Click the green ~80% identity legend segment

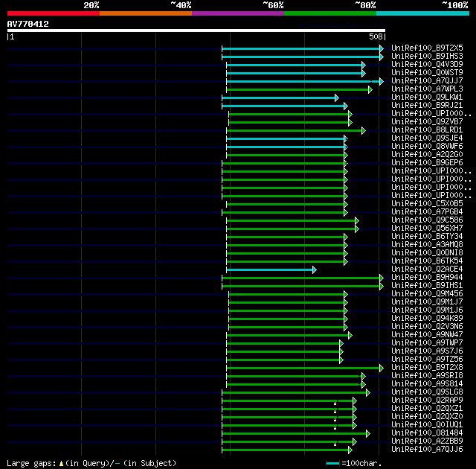coord(330,13)
